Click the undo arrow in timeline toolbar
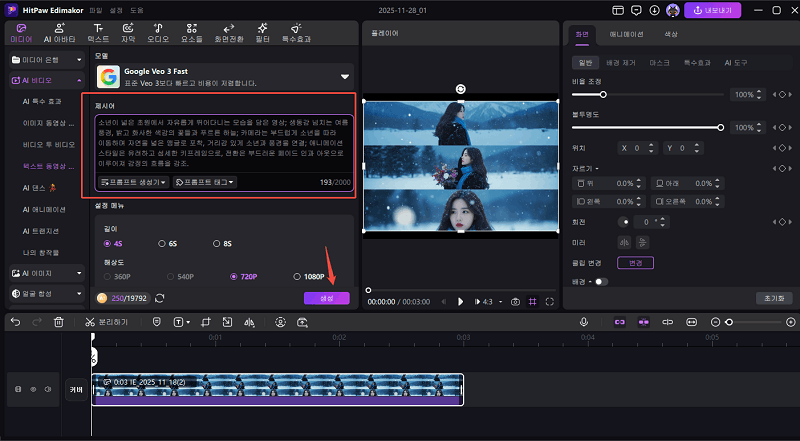This screenshot has width=800, height=441. pyautogui.click(x=16, y=322)
